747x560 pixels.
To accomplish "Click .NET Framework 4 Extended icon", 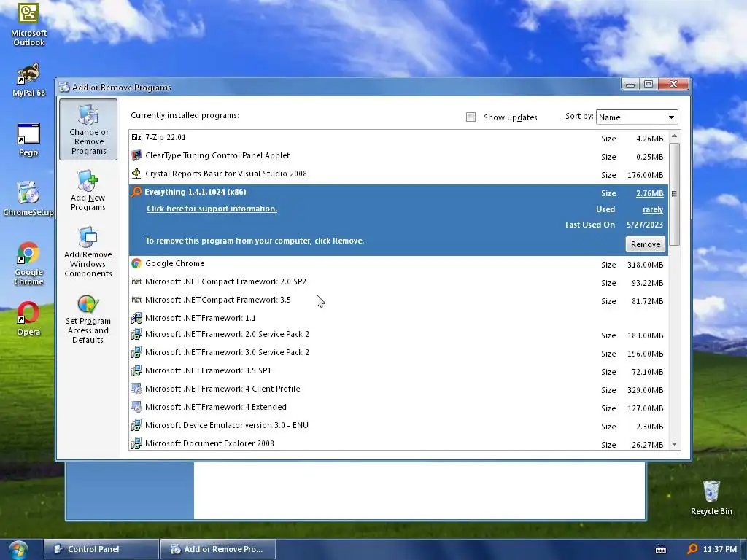I will click(x=136, y=407).
